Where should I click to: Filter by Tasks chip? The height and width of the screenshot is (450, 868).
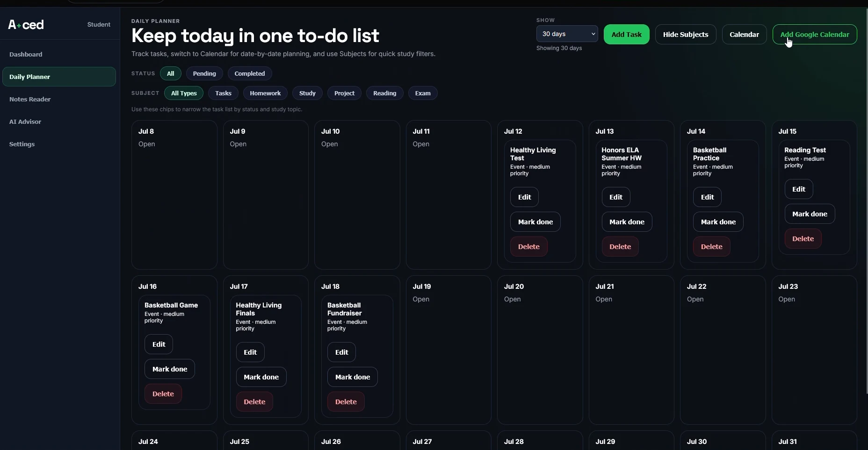[223, 93]
